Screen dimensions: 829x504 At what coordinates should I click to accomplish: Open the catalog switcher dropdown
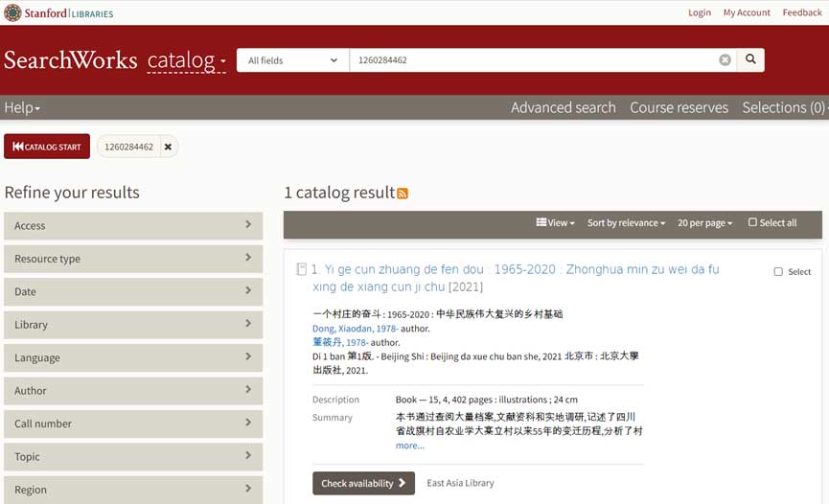(x=187, y=60)
